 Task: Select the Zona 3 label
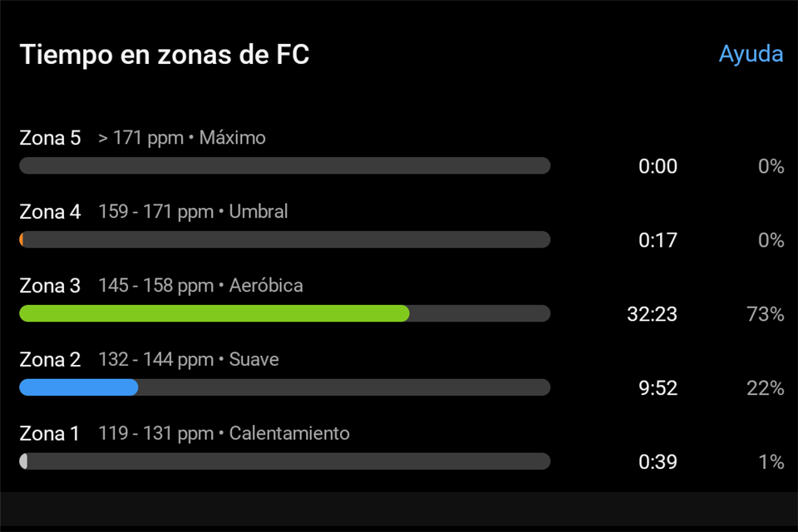(50, 286)
